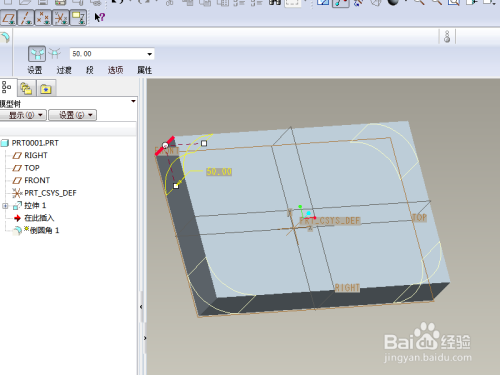Viewport: 500px width, 375px height.
Task: Click the shaded sphere display icon
Action: click(x=393, y=2)
